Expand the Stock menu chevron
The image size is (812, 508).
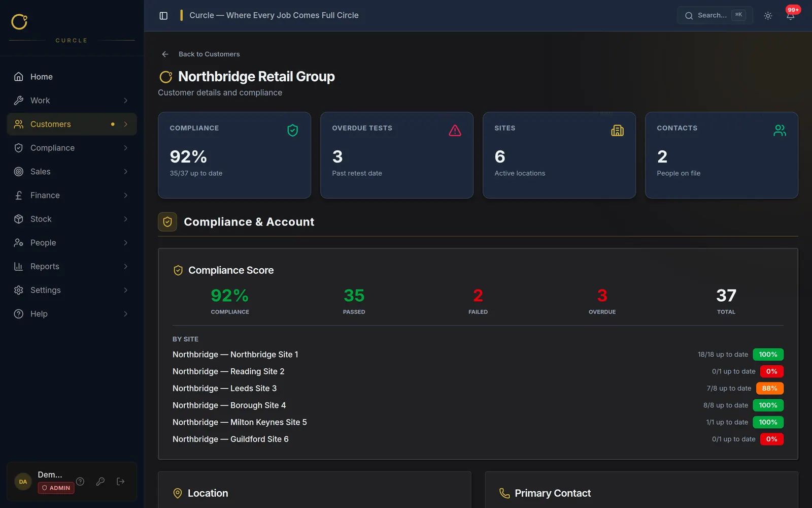click(126, 219)
